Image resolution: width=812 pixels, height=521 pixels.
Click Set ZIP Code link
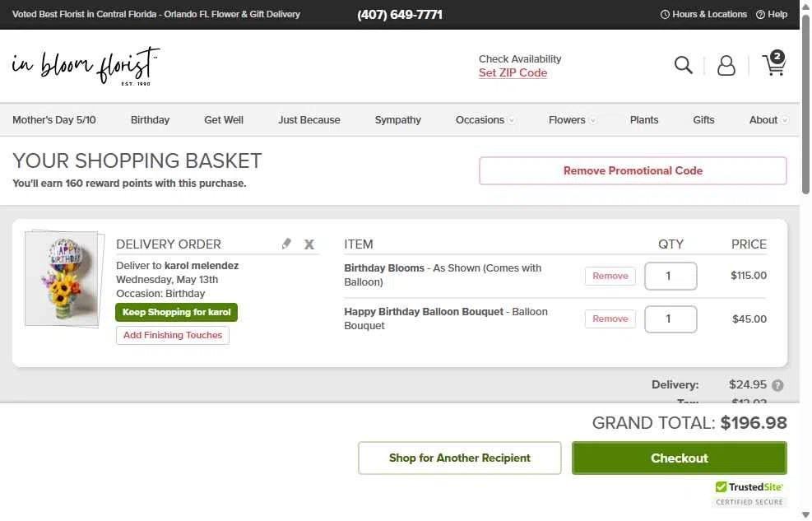pos(513,73)
